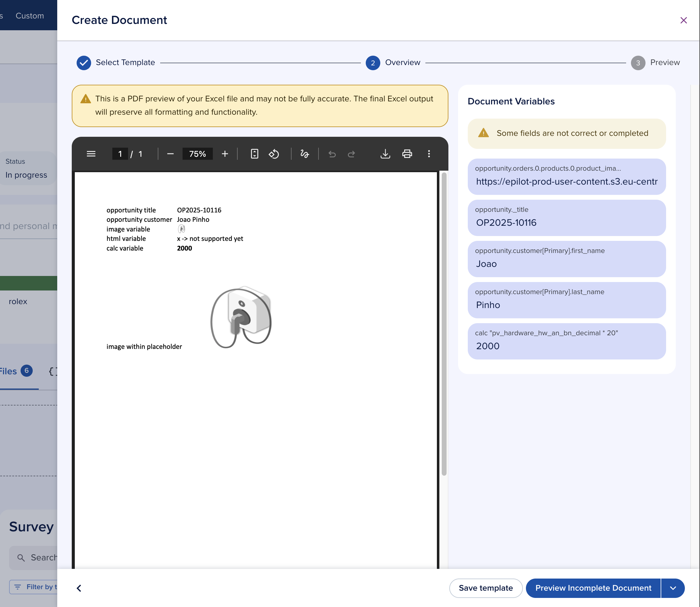Click the PDF preview vertical scrollbar

(x=444, y=323)
